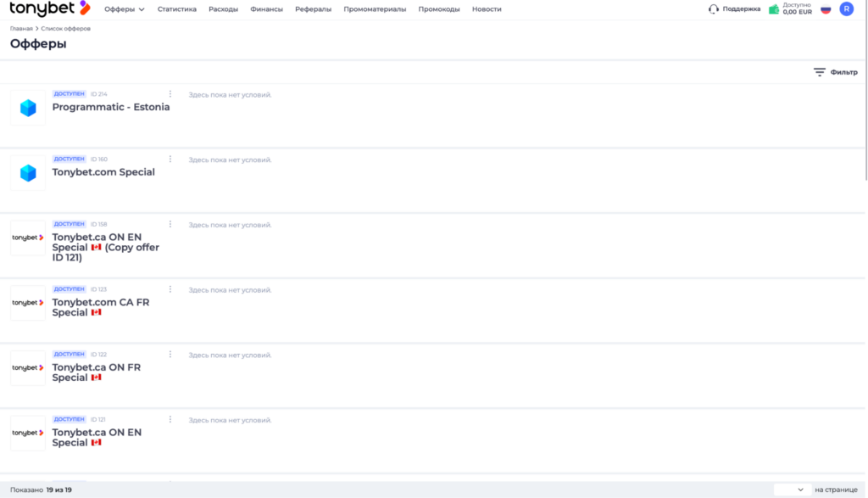Image resolution: width=868 pixels, height=498 pixels.
Task: Open Промоматериалы in the top menu
Action: (x=375, y=9)
